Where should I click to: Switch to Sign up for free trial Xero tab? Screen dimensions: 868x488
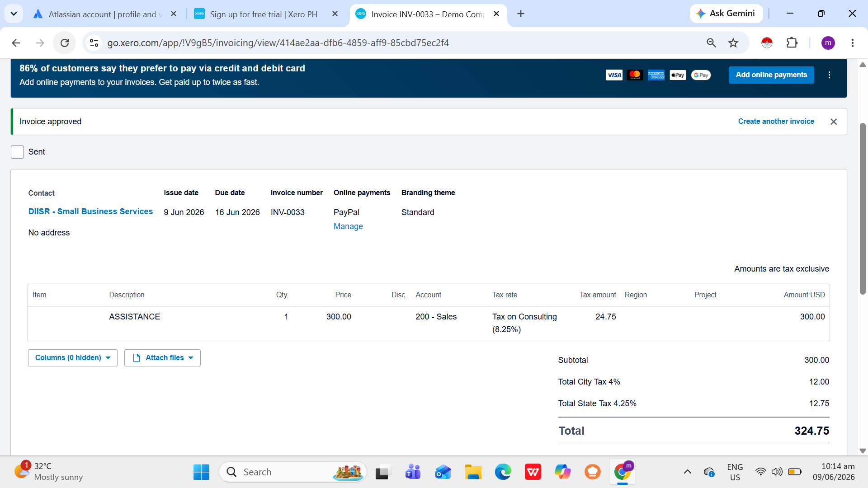[264, 14]
